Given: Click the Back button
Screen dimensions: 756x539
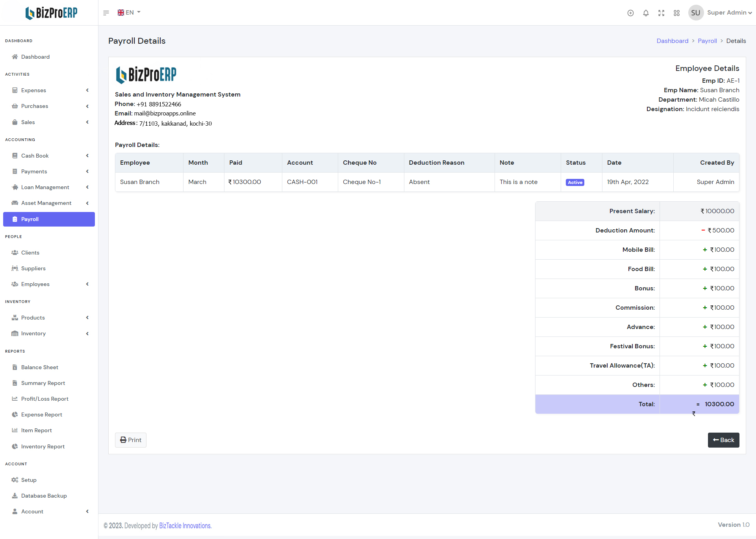Looking at the screenshot, I should [723, 440].
